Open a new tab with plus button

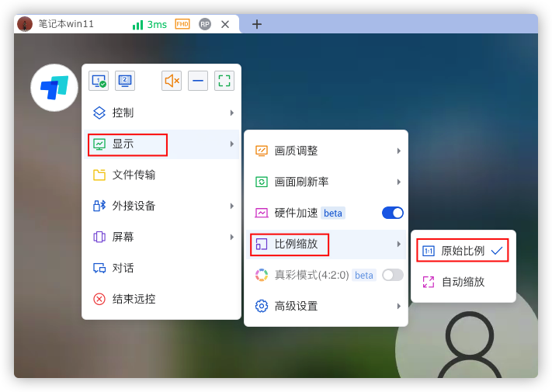point(257,24)
